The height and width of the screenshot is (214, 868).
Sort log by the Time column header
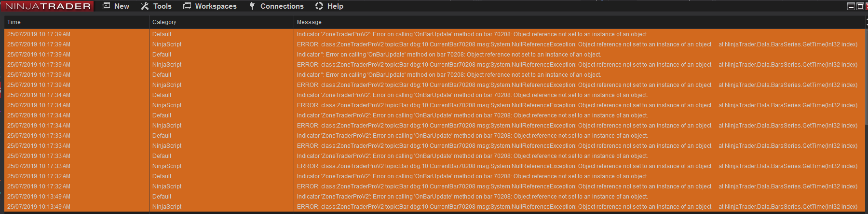pyautogui.click(x=14, y=22)
